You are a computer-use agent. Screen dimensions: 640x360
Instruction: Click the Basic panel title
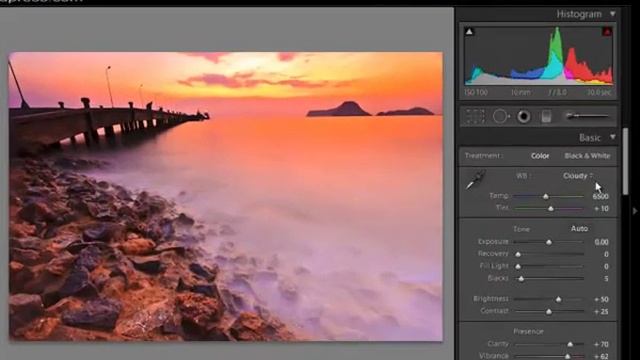(590, 138)
